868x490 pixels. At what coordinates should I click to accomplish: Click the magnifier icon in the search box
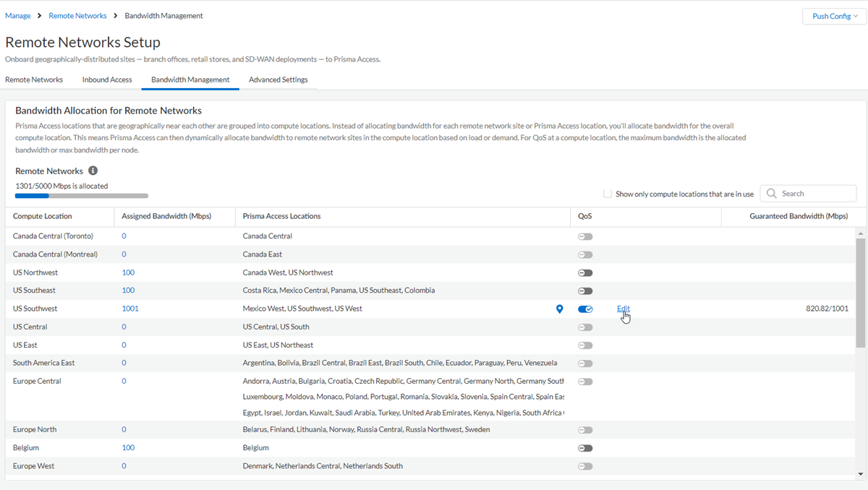[x=772, y=194]
